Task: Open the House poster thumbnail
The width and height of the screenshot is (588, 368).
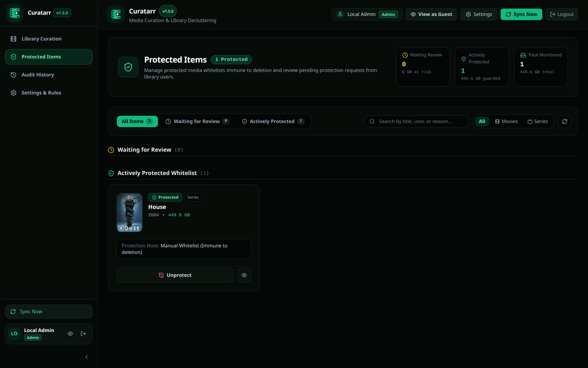Action: [129, 212]
